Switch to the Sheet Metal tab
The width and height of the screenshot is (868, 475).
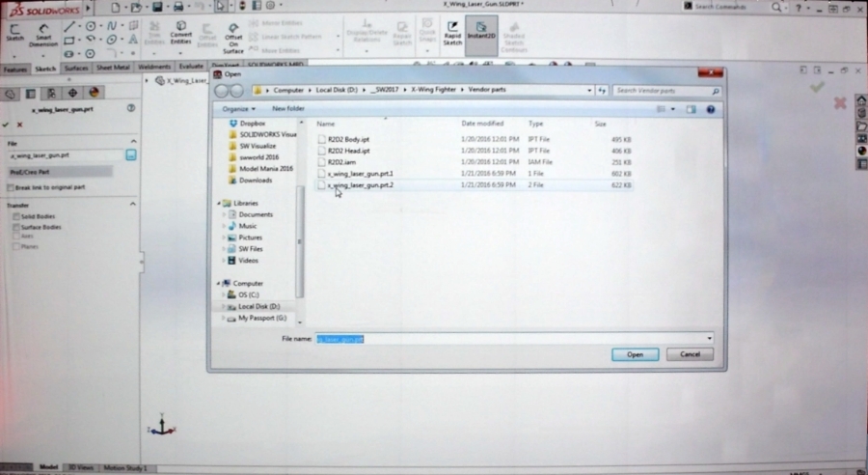pos(113,68)
